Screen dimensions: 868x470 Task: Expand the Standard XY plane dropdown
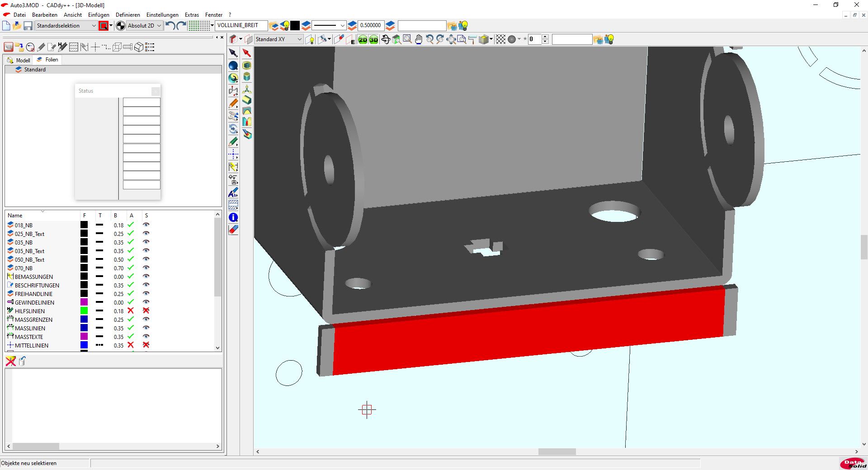[x=299, y=39]
